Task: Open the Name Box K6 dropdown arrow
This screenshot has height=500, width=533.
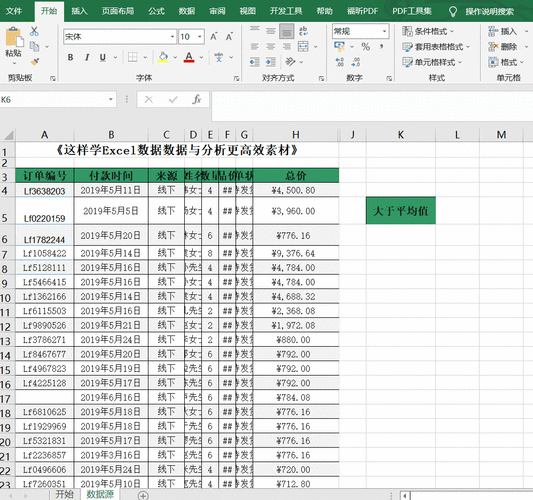Action: point(110,100)
